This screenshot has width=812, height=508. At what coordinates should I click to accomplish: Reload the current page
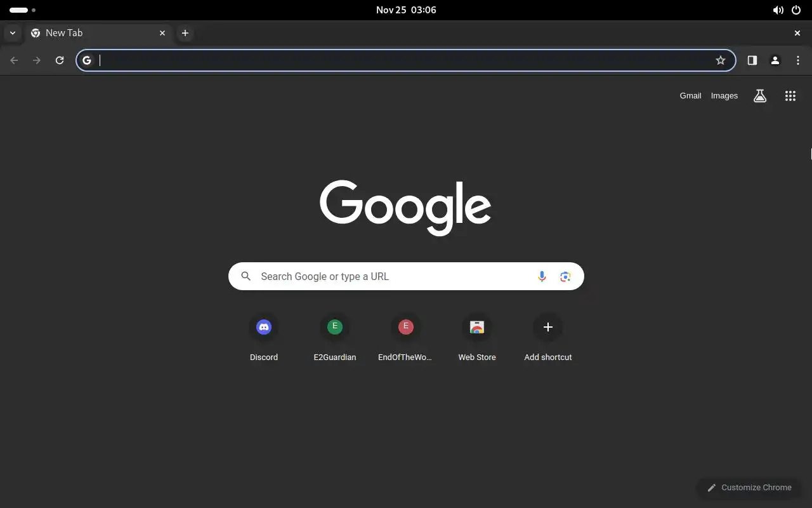pyautogui.click(x=60, y=60)
